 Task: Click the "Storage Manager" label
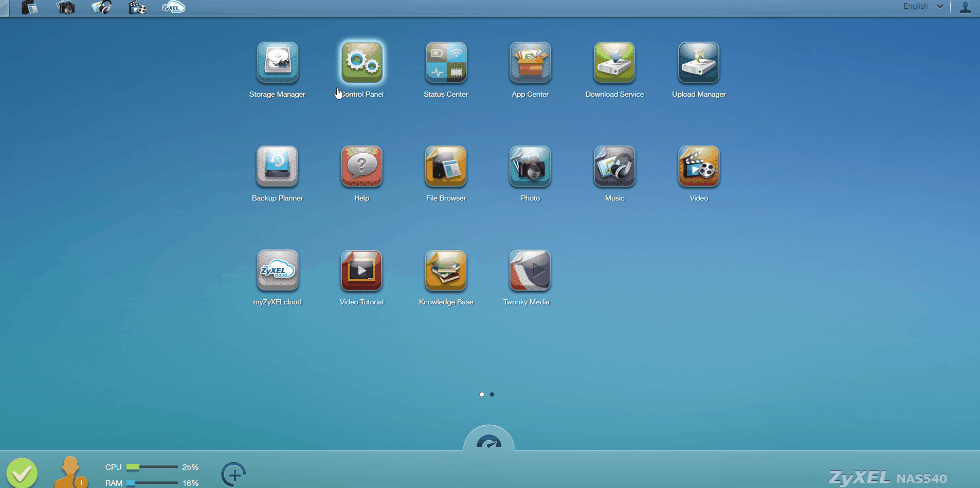[277, 94]
